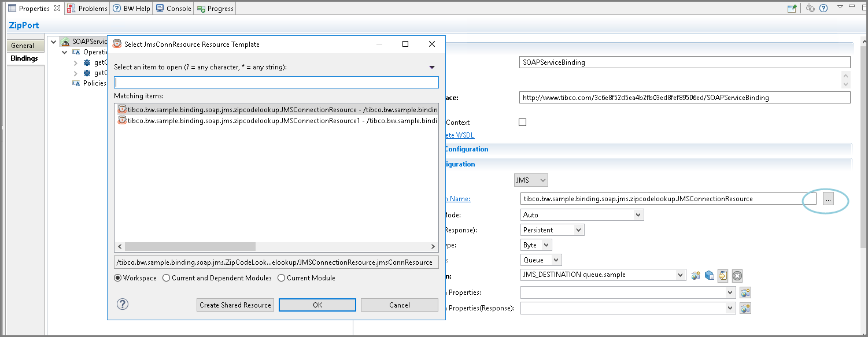Click the namespace URL text field
This screenshot has width=868, height=337.
point(685,97)
